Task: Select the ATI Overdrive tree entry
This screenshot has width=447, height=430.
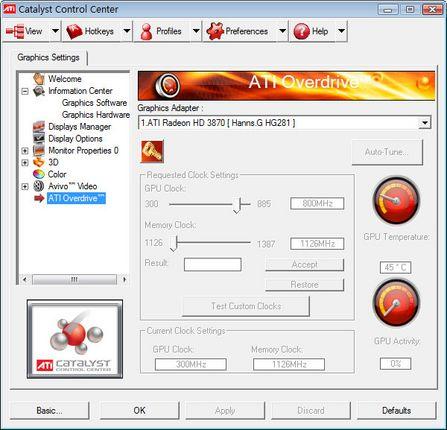Action: click(x=76, y=198)
